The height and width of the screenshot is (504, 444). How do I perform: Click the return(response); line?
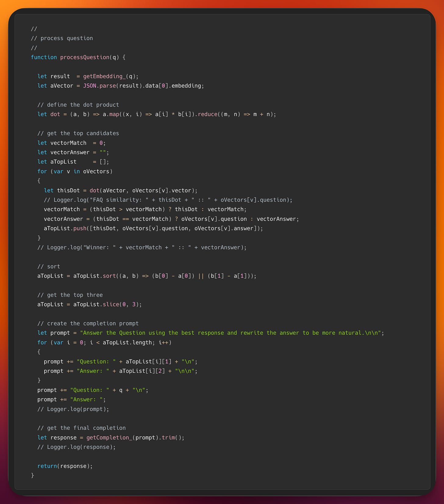(65, 466)
